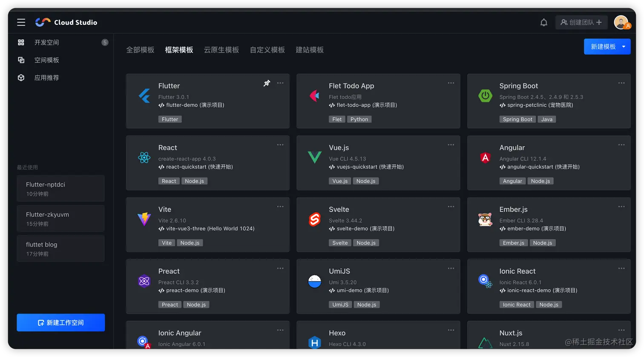Click the Vite lightning logo

[144, 219]
